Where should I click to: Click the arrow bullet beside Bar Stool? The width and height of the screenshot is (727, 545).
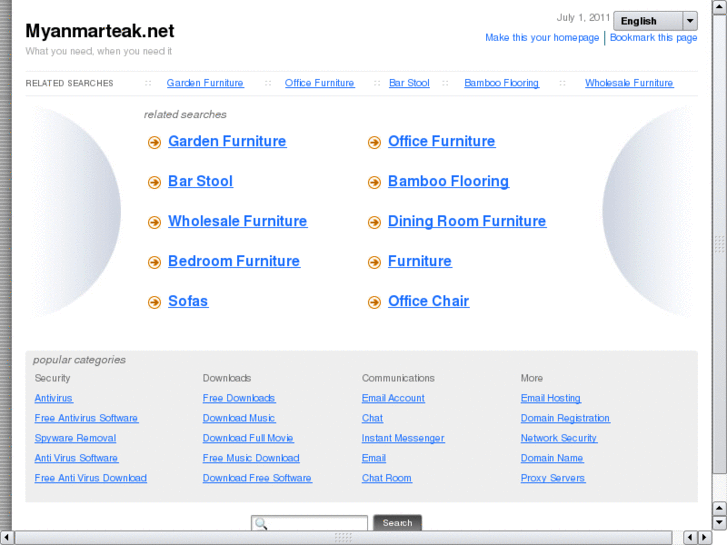[154, 183]
